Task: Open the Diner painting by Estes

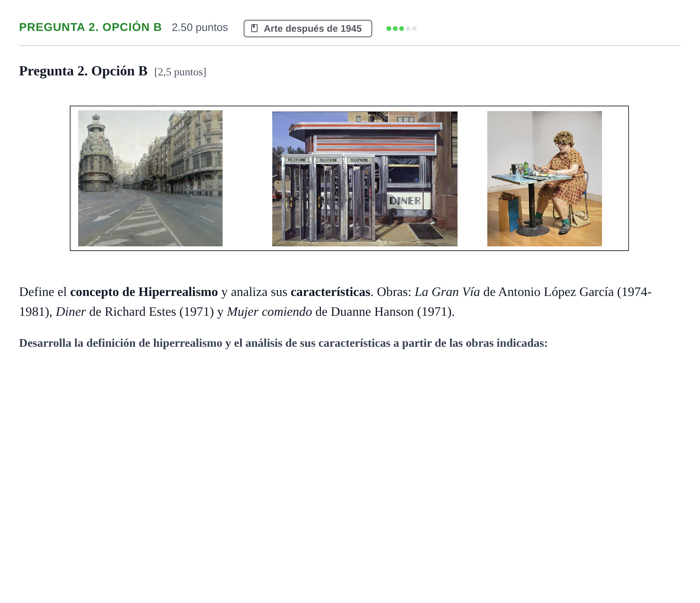Action: click(365, 179)
